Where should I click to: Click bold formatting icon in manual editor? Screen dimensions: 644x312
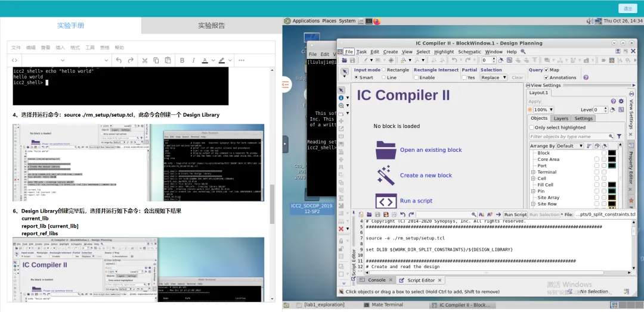pos(182,60)
